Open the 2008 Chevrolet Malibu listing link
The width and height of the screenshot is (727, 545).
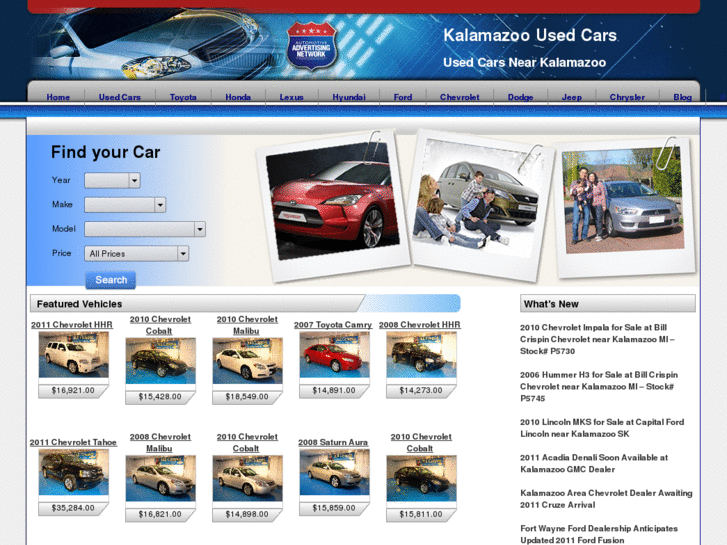pos(160,442)
